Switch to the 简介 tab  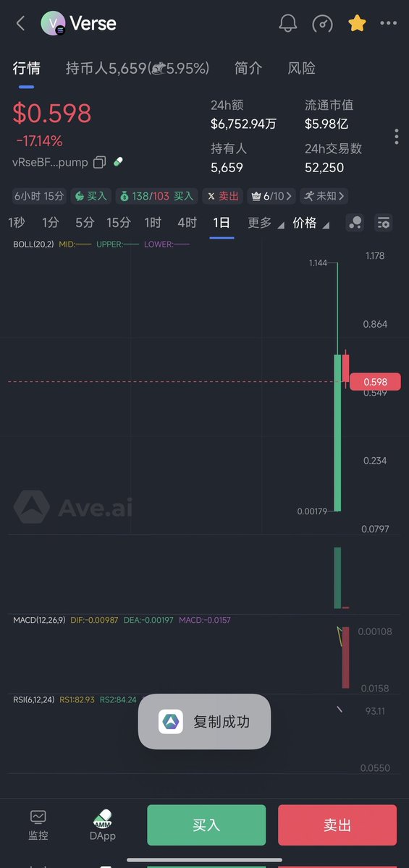coord(248,68)
